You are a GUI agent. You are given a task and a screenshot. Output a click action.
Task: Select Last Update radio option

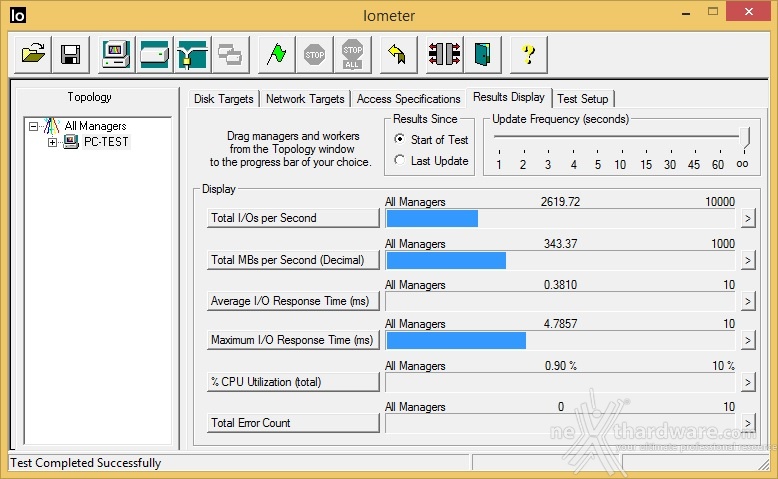point(399,160)
